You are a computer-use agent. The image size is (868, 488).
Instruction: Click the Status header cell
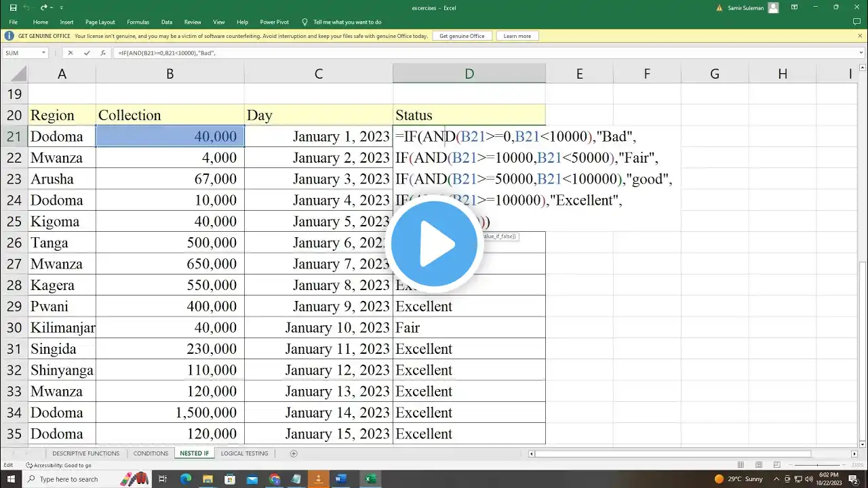click(469, 115)
